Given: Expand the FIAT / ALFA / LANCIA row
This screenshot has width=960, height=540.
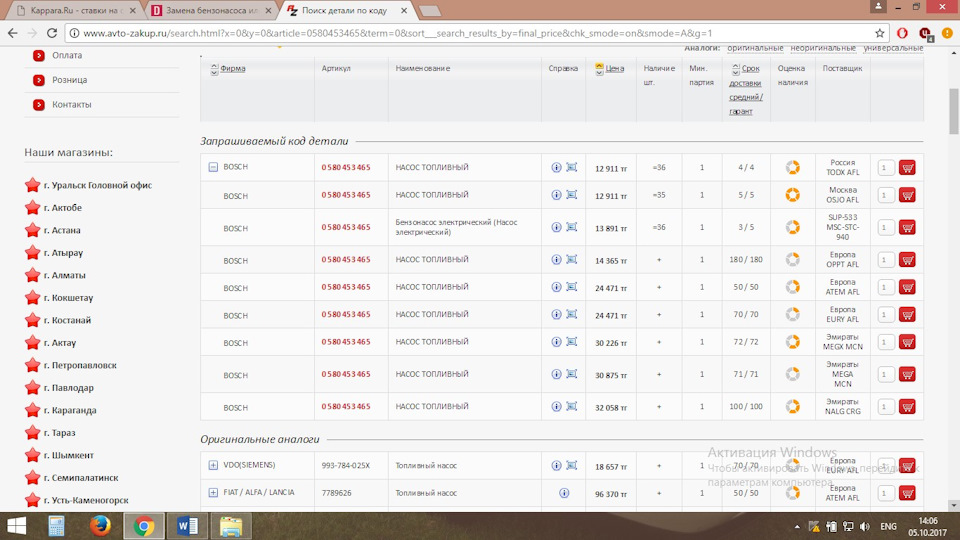Looking at the screenshot, I should [213, 493].
